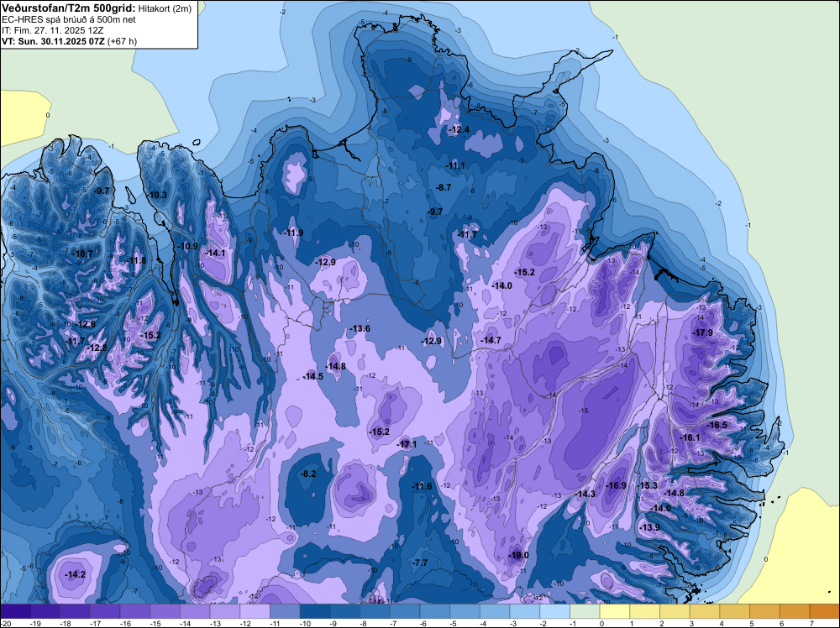Select the pale green legend swatch between -1 and 0
840x628 pixels.
point(585,611)
